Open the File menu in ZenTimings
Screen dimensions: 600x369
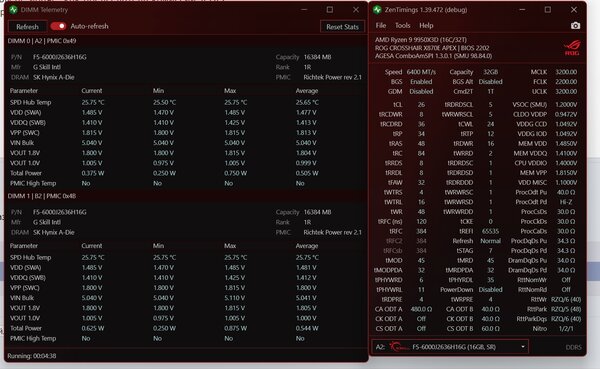[x=381, y=26]
